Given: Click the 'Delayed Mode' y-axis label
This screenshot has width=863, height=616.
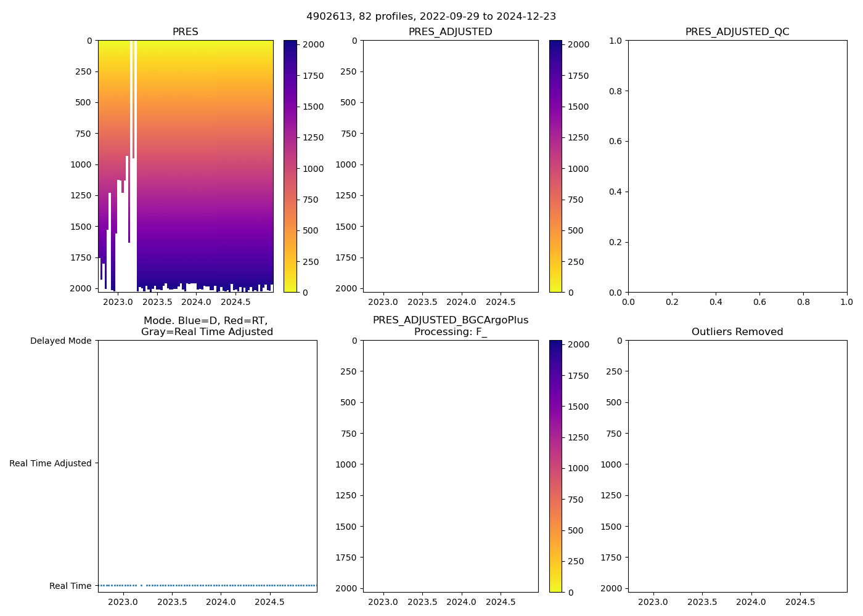Looking at the screenshot, I should point(60,341).
